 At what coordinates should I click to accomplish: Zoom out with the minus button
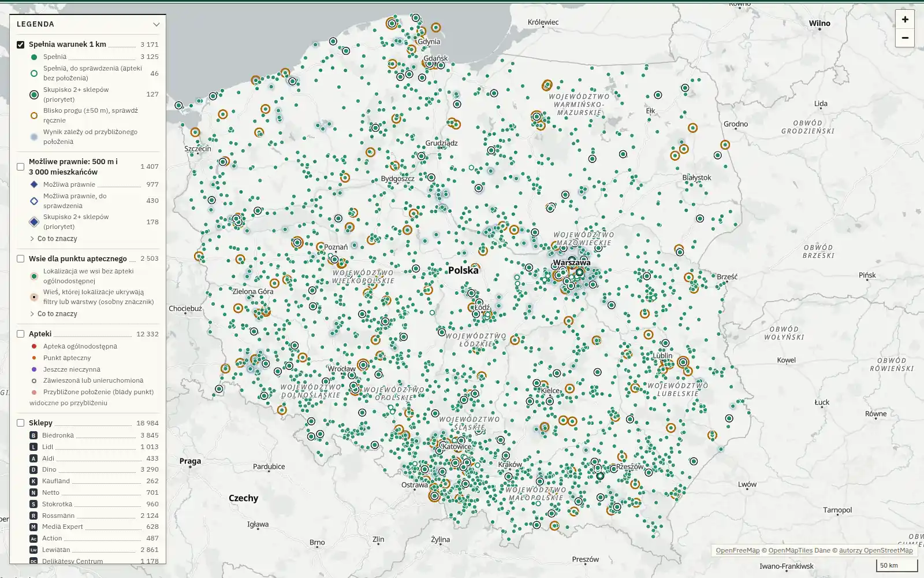coord(905,38)
